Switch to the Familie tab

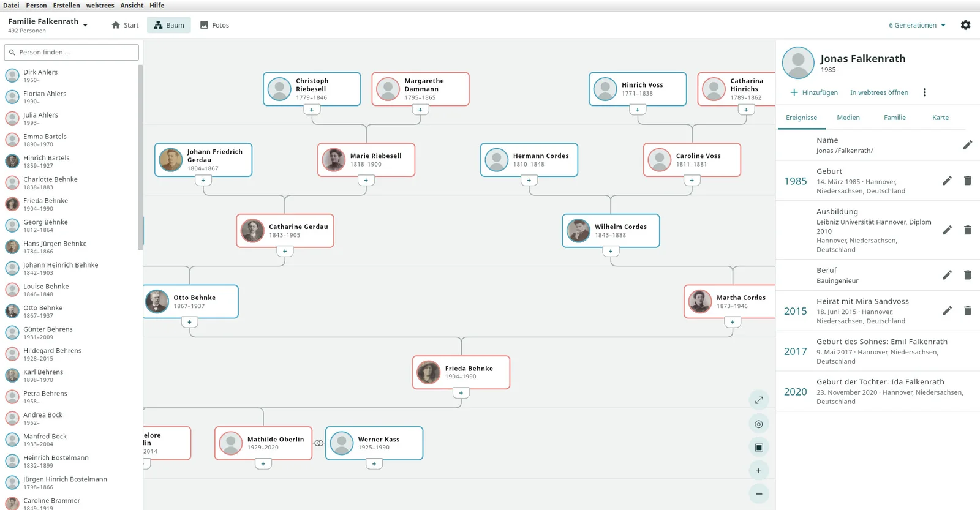pos(895,118)
